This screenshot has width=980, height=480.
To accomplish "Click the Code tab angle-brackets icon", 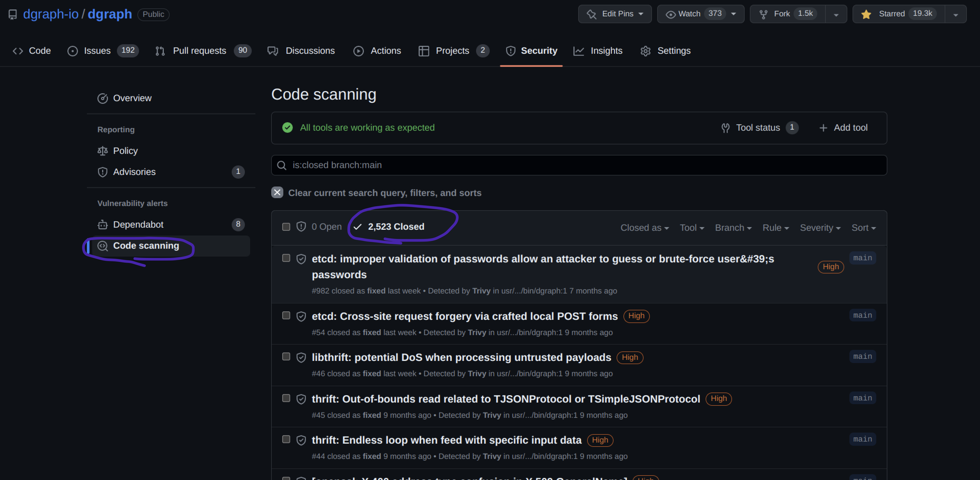I will 18,51.
